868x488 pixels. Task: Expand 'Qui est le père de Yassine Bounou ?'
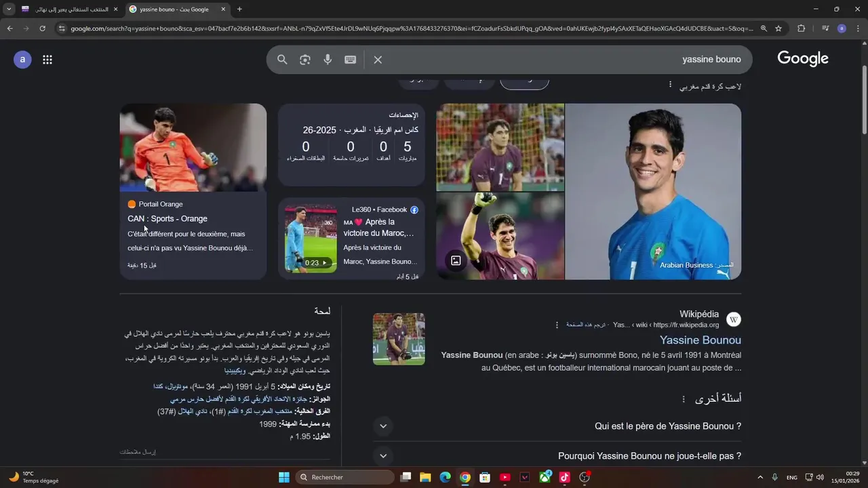(x=557, y=426)
